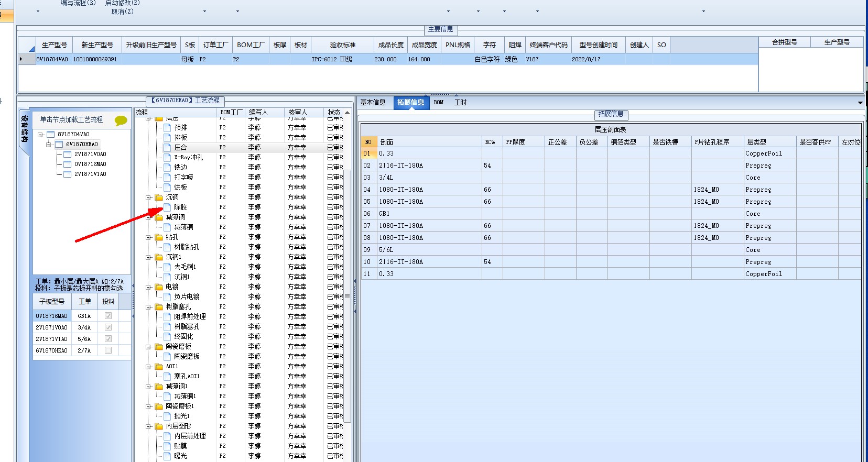Click the node icon of 2V1871V0A0
Viewport: 868px width, 462px height.
[68, 155]
